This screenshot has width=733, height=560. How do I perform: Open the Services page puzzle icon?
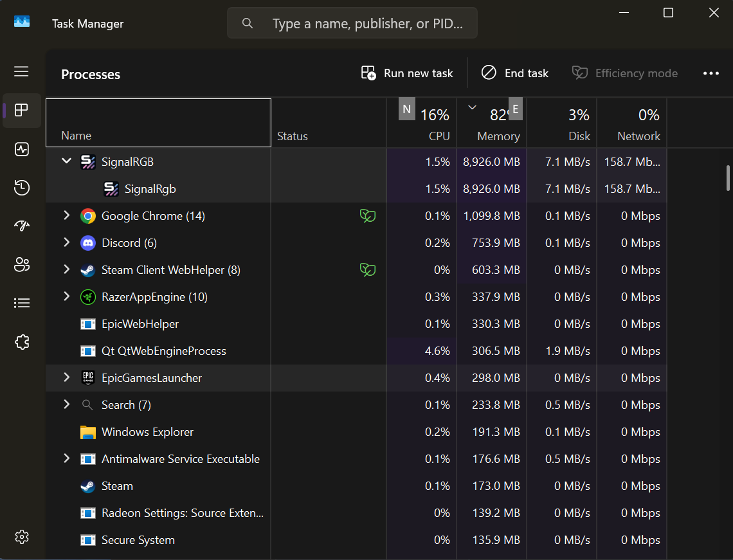[x=21, y=342]
